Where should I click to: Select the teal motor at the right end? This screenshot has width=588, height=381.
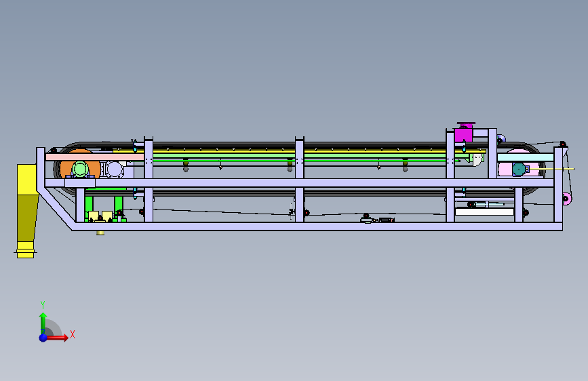[x=519, y=169]
